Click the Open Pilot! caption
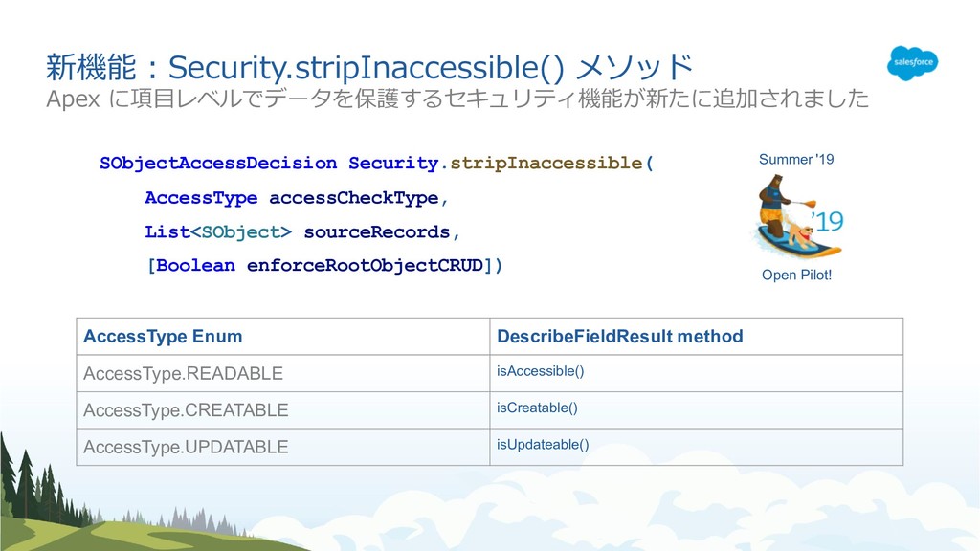980x551 pixels. (x=796, y=275)
